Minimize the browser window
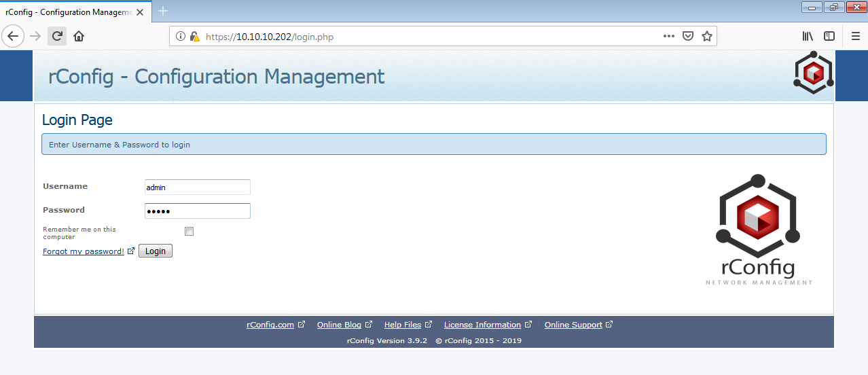This screenshot has height=375, width=868. coord(812,7)
